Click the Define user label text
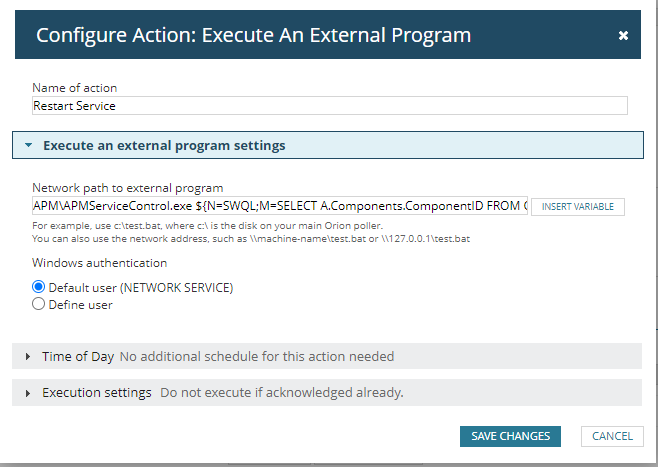The height and width of the screenshot is (467, 658). pyautogui.click(x=81, y=305)
